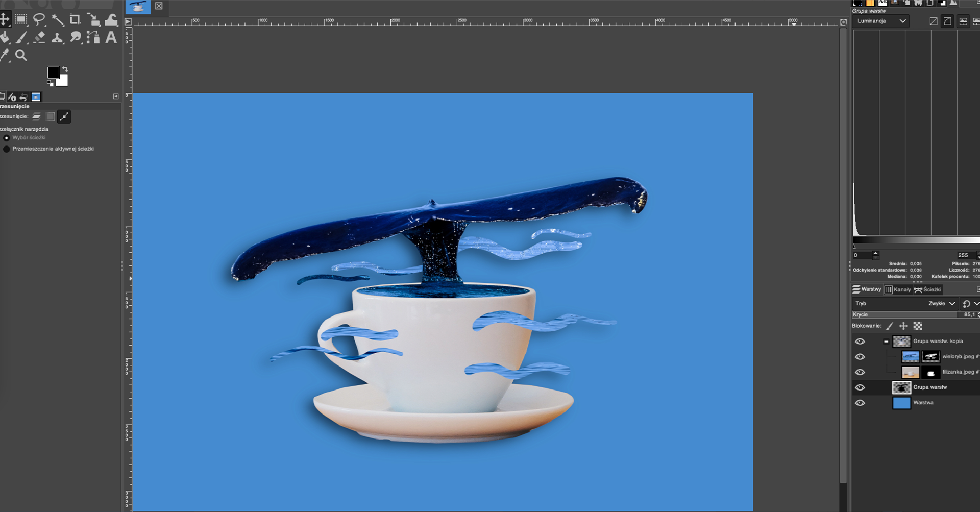Click the white background color swatch

click(63, 81)
